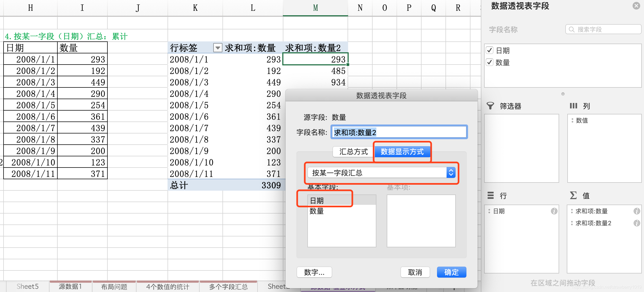
Task: Click the rows icon beside 行
Action: click(x=491, y=195)
